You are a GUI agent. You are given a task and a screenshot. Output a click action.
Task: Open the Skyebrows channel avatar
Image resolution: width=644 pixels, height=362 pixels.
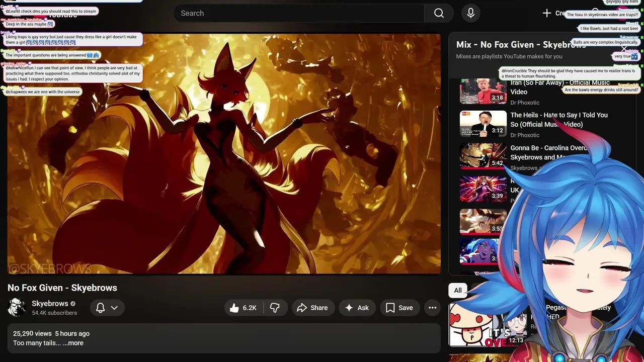pyautogui.click(x=17, y=307)
